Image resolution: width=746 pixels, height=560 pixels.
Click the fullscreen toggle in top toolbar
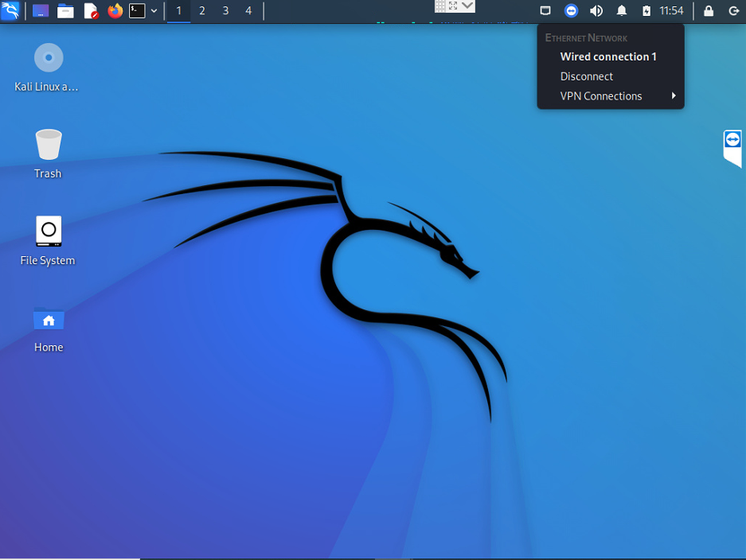click(x=453, y=6)
